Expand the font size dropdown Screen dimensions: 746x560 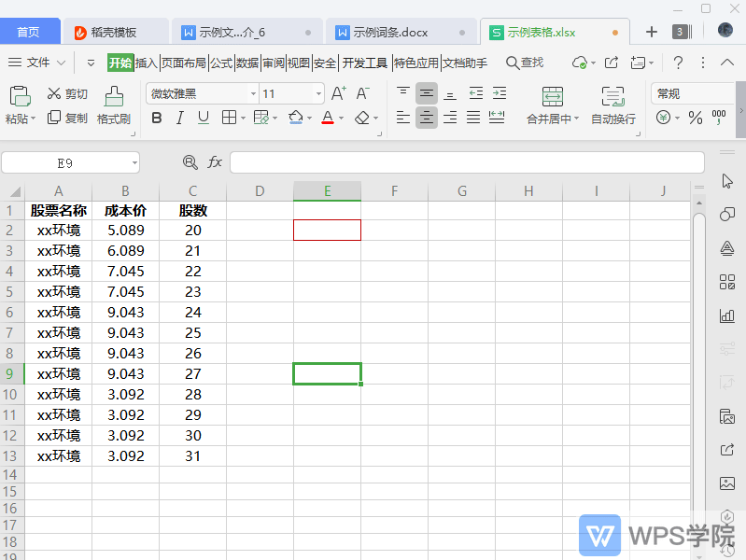pyautogui.click(x=318, y=94)
